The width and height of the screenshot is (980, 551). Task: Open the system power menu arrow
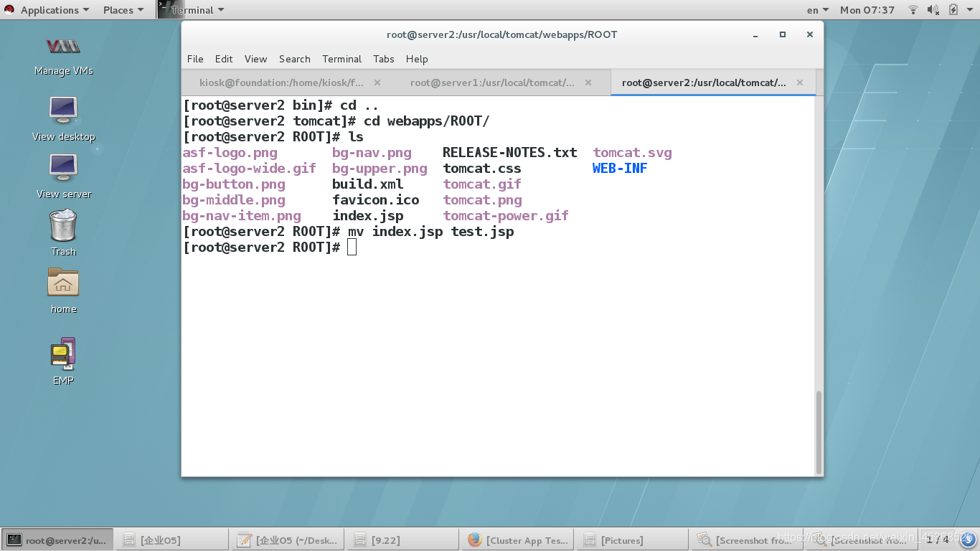(x=969, y=10)
